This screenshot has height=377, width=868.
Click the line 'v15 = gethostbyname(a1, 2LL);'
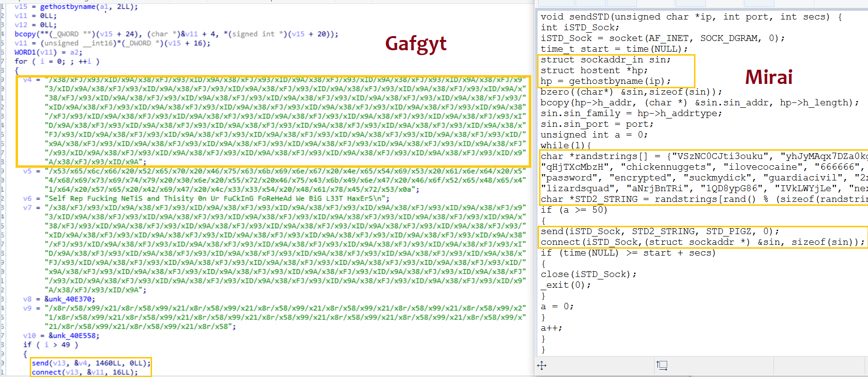(76, 7)
